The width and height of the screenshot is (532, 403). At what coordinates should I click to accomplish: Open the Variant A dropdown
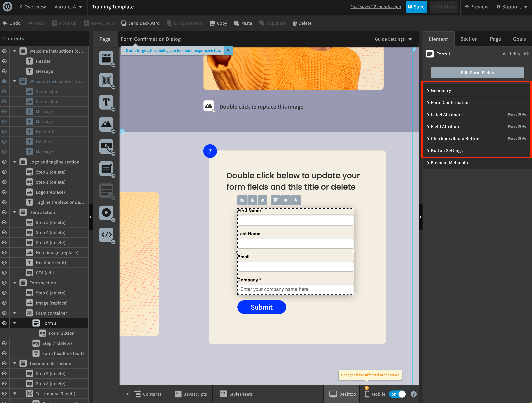tap(68, 7)
